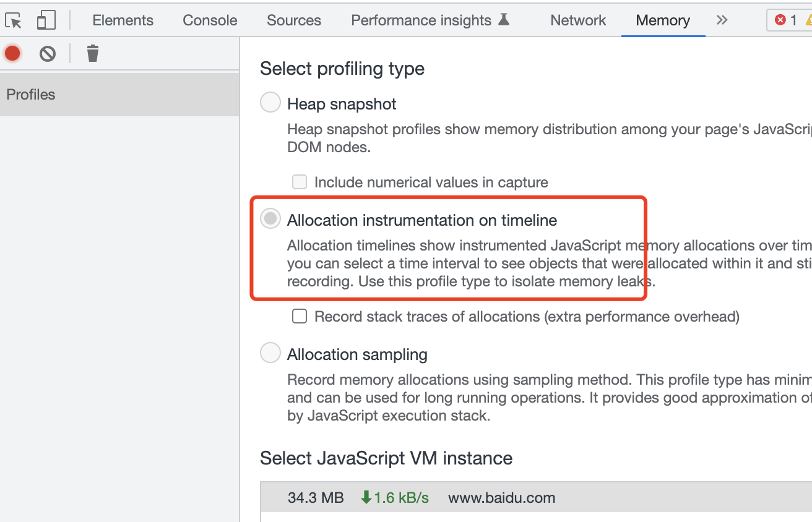Click the inspect element cursor icon
Image resolution: width=812 pixels, height=522 pixels.
click(14, 20)
